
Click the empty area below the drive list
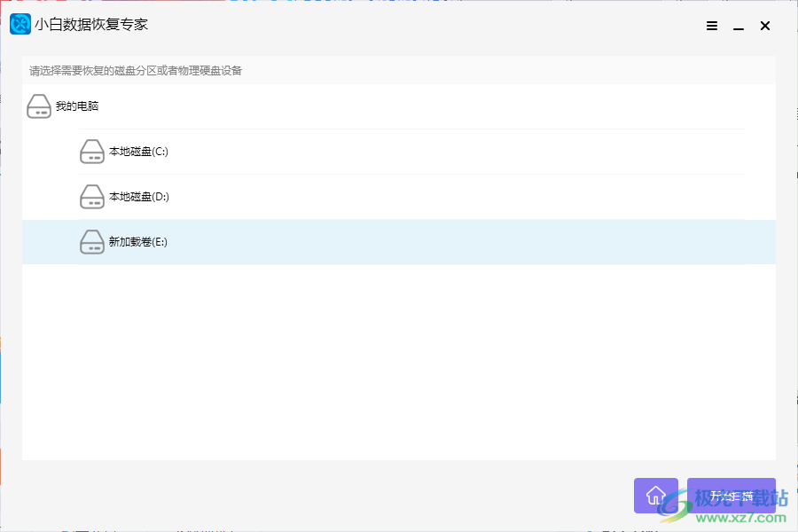click(399, 364)
